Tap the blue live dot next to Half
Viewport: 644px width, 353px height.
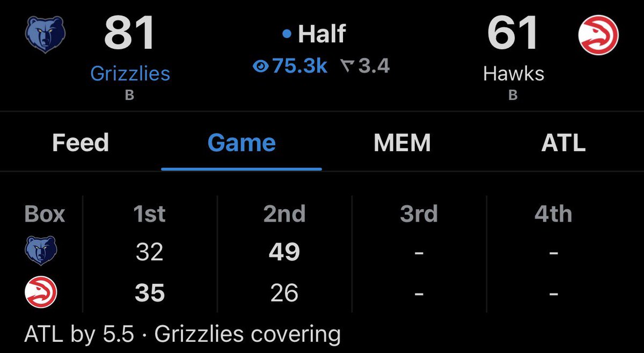click(x=287, y=35)
